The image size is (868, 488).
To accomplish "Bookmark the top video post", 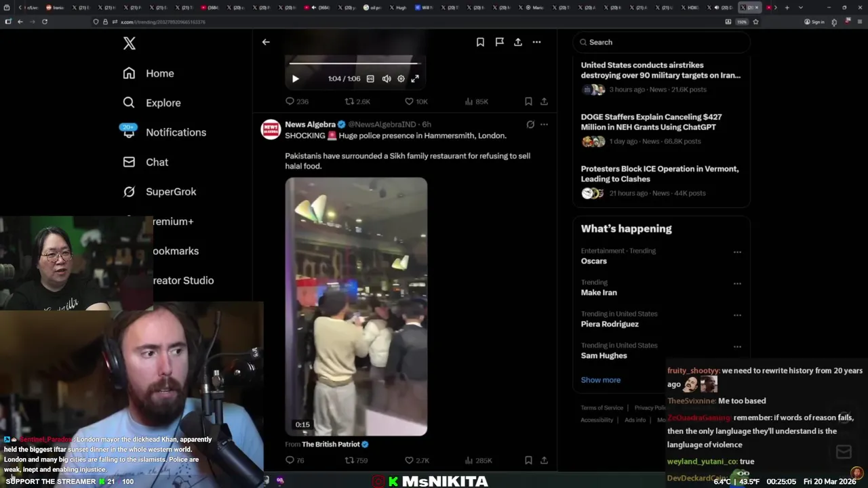I will pyautogui.click(x=528, y=102).
